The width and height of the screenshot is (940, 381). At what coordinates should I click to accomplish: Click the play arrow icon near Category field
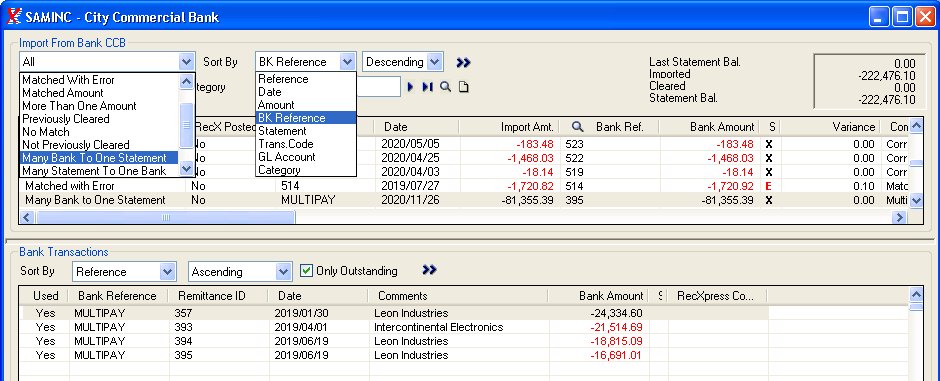click(411, 87)
